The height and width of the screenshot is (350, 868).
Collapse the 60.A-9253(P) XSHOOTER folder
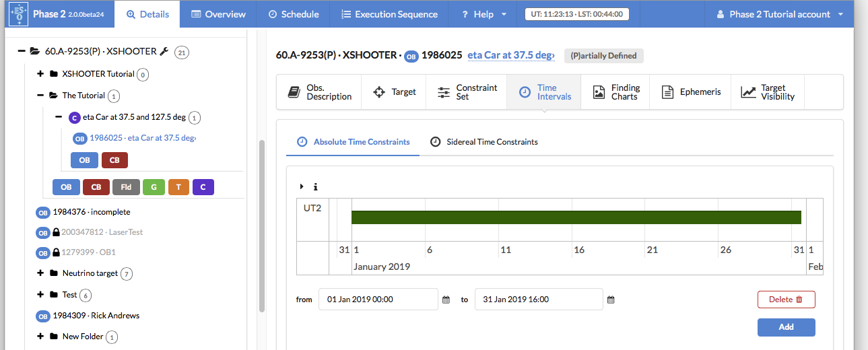22,51
